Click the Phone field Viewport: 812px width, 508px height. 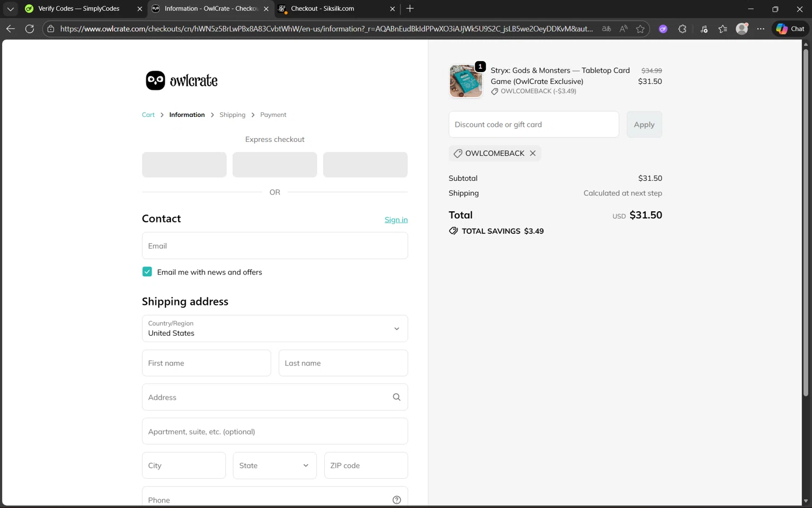pyautogui.click(x=275, y=497)
